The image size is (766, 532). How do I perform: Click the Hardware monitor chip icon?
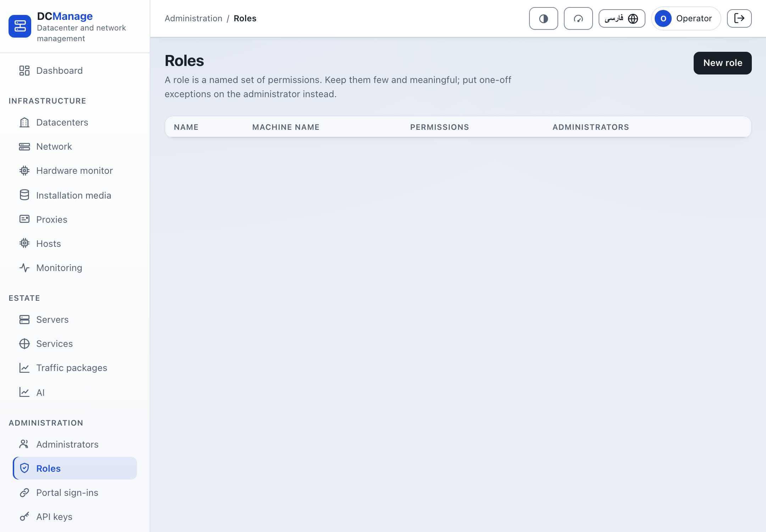[x=24, y=171]
